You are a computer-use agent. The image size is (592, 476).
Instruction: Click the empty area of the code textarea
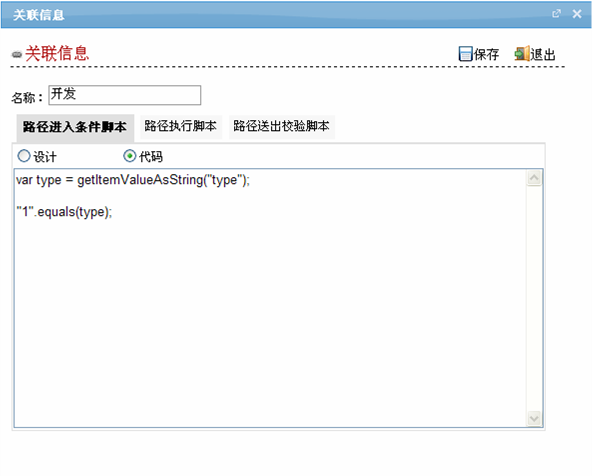270,321
